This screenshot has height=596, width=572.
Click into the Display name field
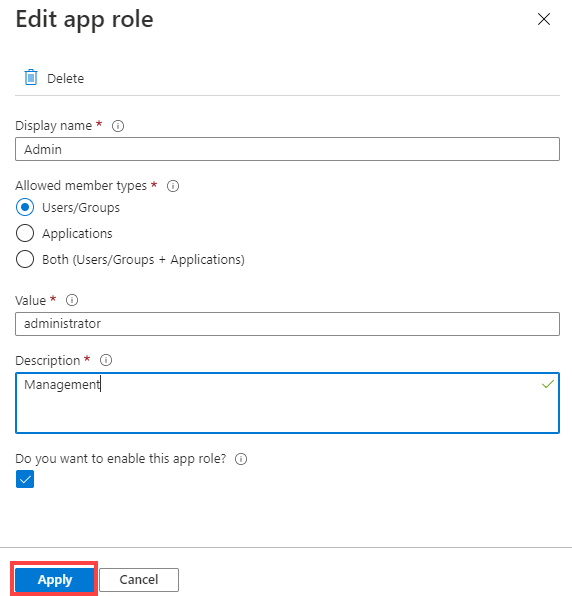pos(287,149)
